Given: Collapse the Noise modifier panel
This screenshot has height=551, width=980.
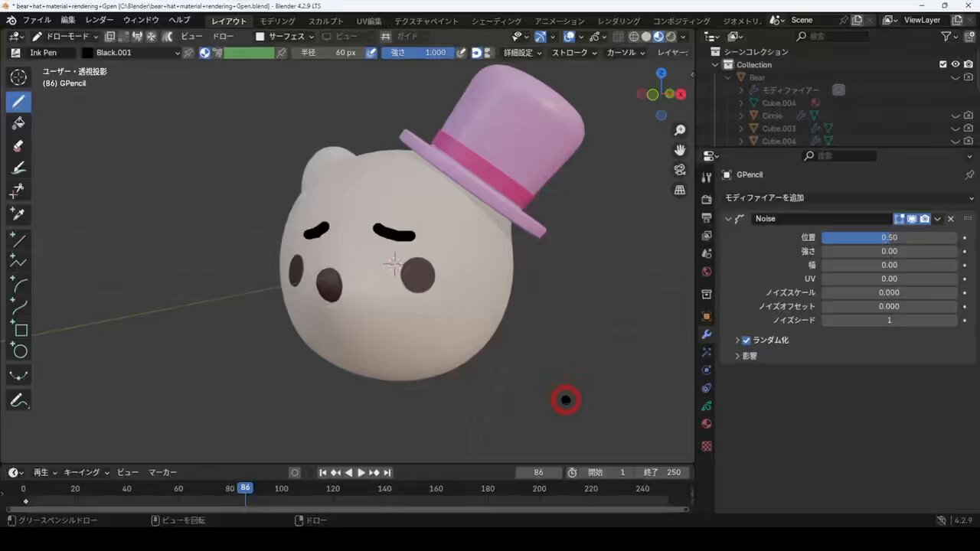Looking at the screenshot, I should (728, 219).
